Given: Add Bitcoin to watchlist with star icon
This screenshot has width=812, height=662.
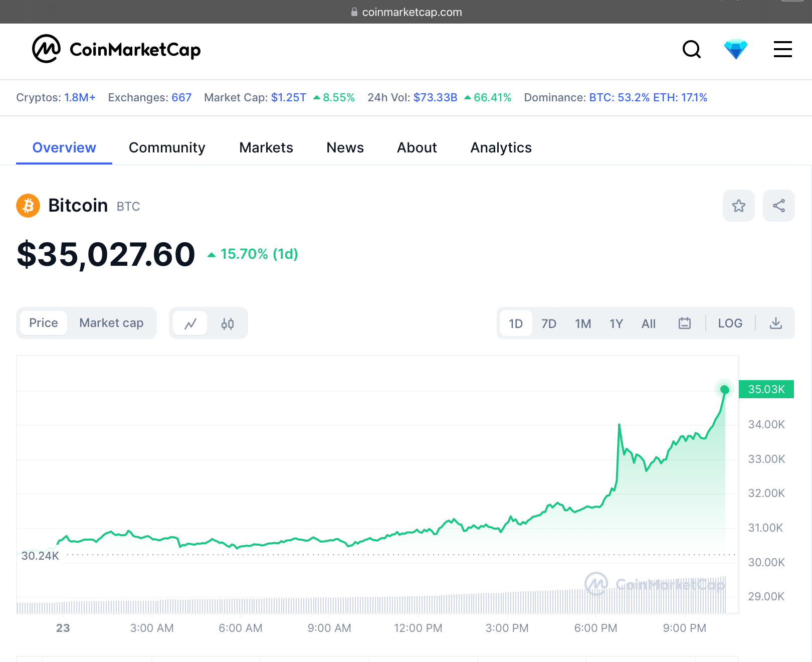Looking at the screenshot, I should (x=738, y=206).
